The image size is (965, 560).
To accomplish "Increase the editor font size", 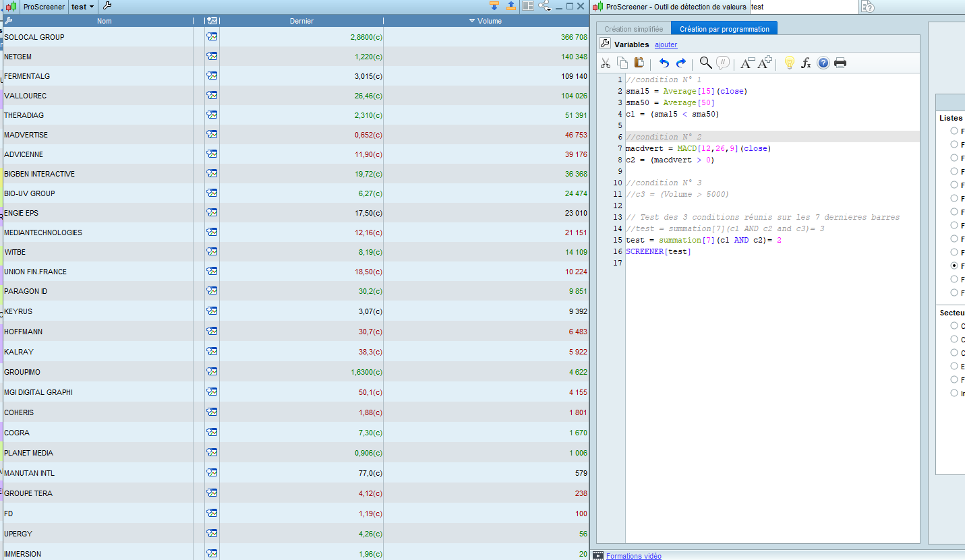I will coord(765,63).
